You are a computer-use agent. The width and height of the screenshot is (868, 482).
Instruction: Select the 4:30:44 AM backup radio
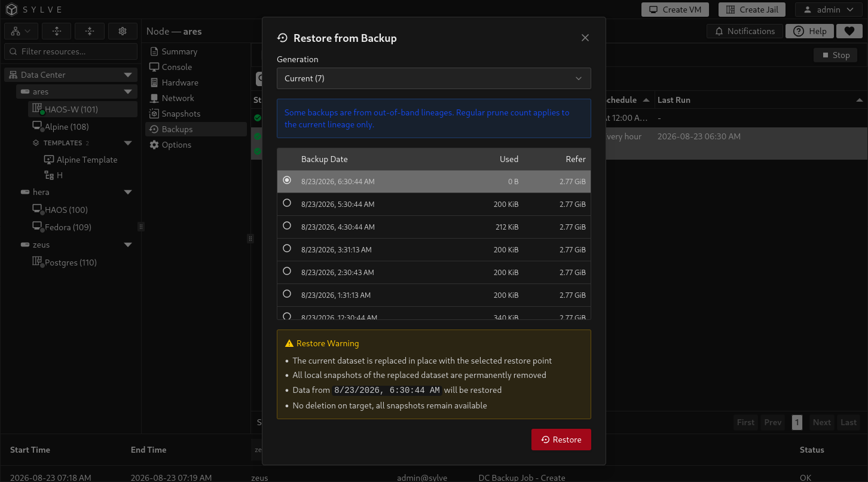click(x=287, y=226)
